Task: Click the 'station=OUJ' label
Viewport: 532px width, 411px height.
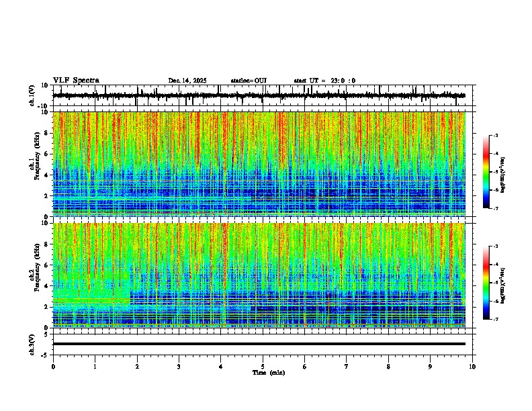Action: click(249, 81)
